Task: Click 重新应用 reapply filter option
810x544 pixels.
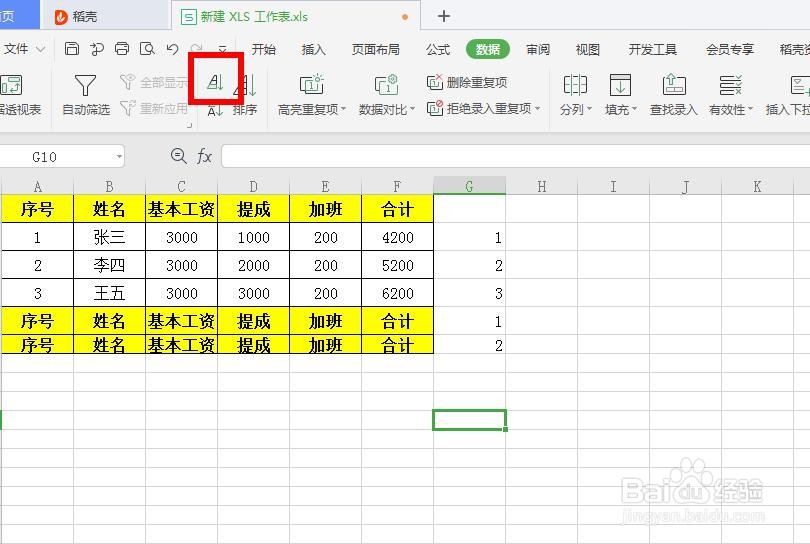Action: 154,108
